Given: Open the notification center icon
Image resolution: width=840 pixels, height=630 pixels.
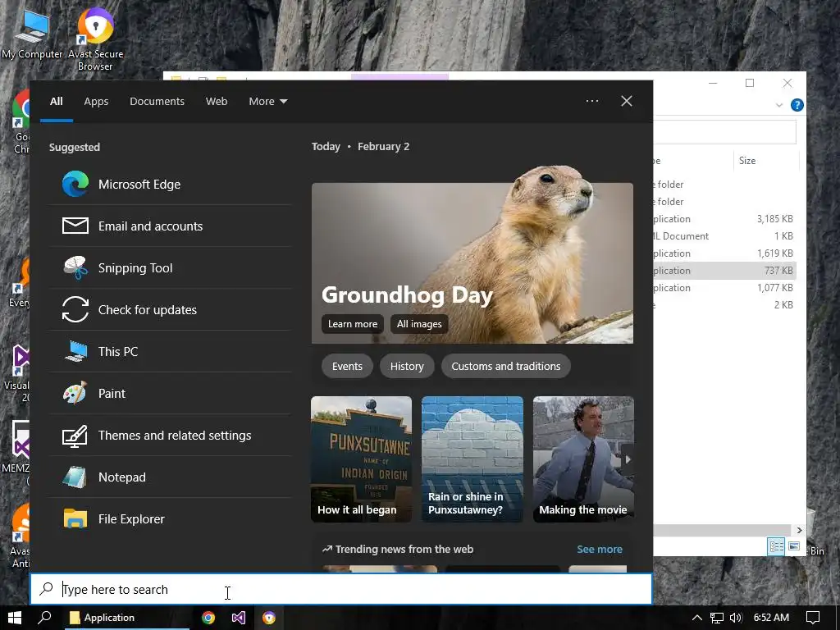Looking at the screenshot, I should (x=813, y=618).
